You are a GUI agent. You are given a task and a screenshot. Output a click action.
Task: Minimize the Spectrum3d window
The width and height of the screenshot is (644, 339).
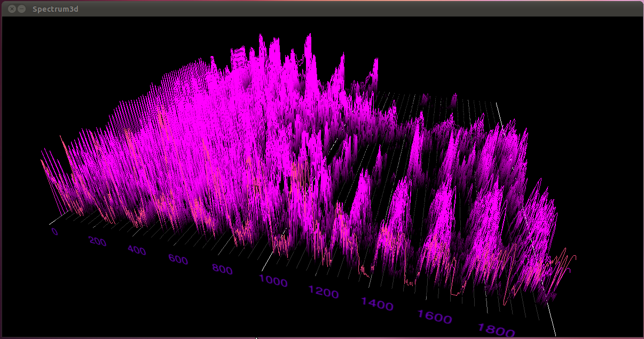pyautogui.click(x=21, y=9)
